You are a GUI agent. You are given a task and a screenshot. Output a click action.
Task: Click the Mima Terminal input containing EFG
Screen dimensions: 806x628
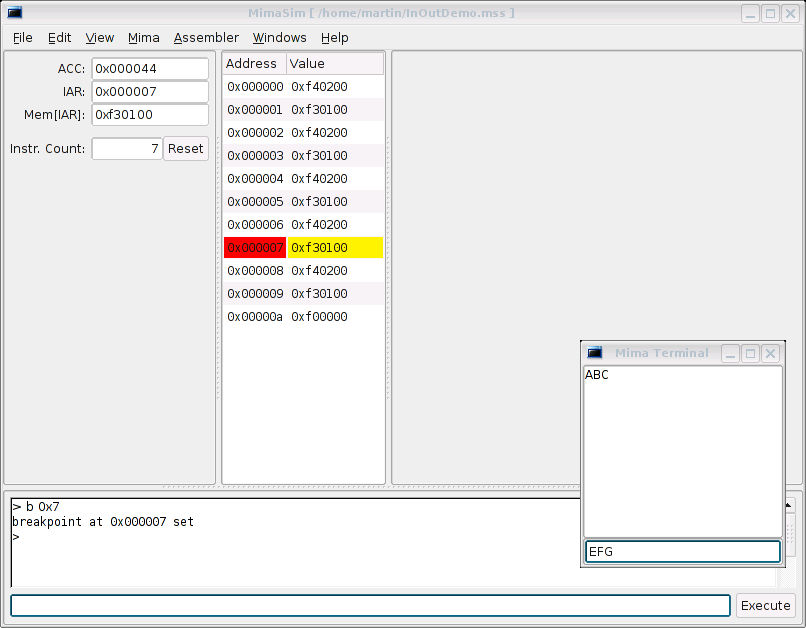pos(682,551)
